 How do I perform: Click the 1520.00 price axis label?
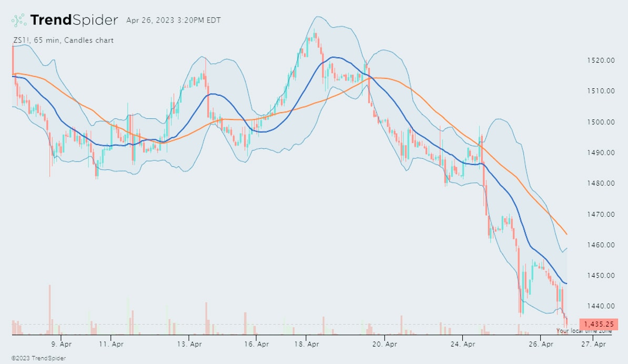601,60
